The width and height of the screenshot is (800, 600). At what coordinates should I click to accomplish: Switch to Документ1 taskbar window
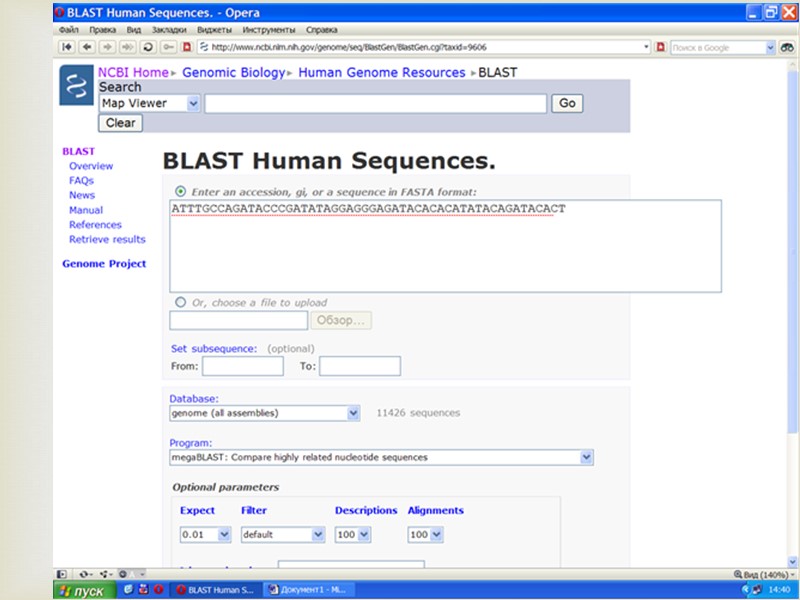[307, 590]
